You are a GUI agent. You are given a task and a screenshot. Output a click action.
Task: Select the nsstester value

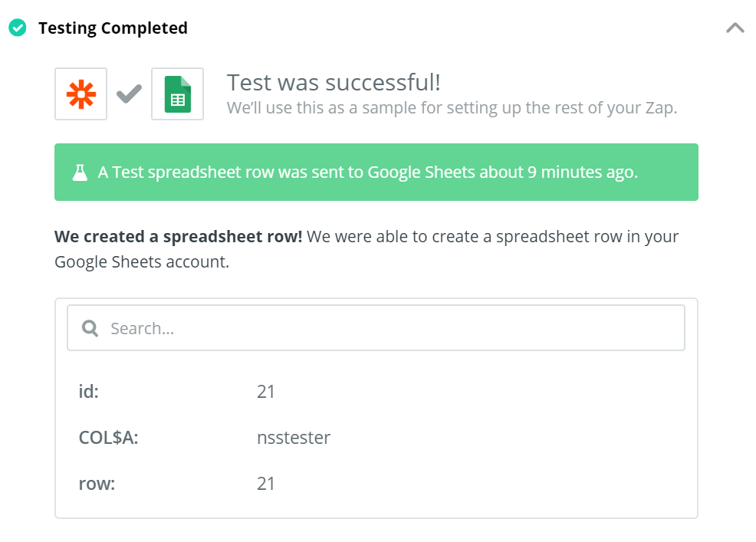point(294,438)
